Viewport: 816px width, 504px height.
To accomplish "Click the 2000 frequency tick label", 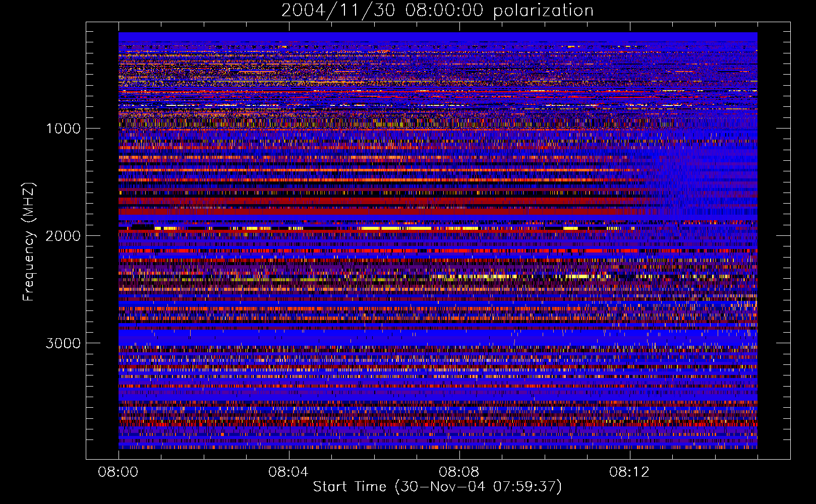I will pyautogui.click(x=64, y=236).
